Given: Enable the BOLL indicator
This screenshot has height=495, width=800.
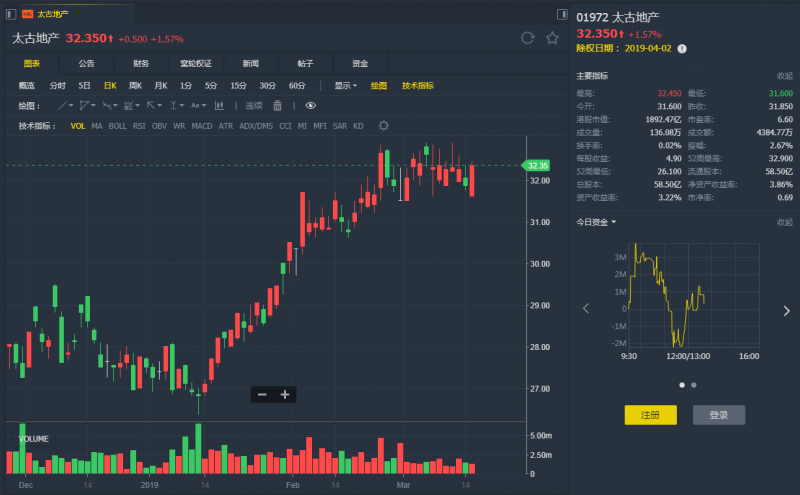Looking at the screenshot, I should 117,126.
